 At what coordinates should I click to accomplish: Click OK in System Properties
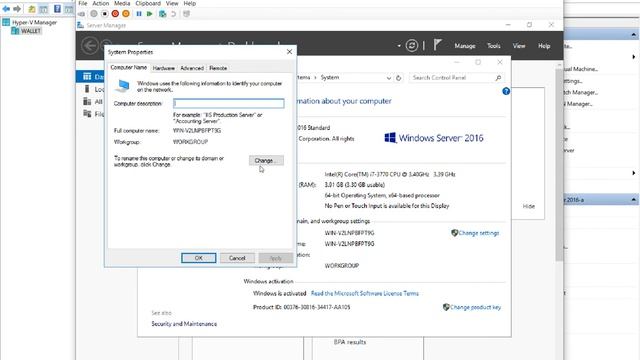pos(198,258)
